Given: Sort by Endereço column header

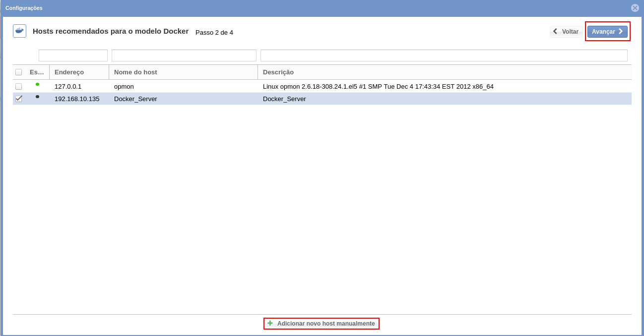Looking at the screenshot, I should [x=69, y=72].
